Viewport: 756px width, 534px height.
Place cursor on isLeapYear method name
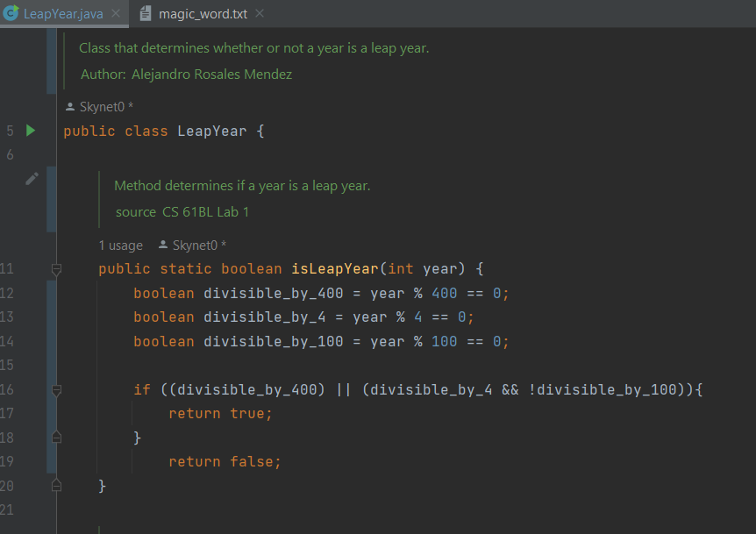coord(333,269)
